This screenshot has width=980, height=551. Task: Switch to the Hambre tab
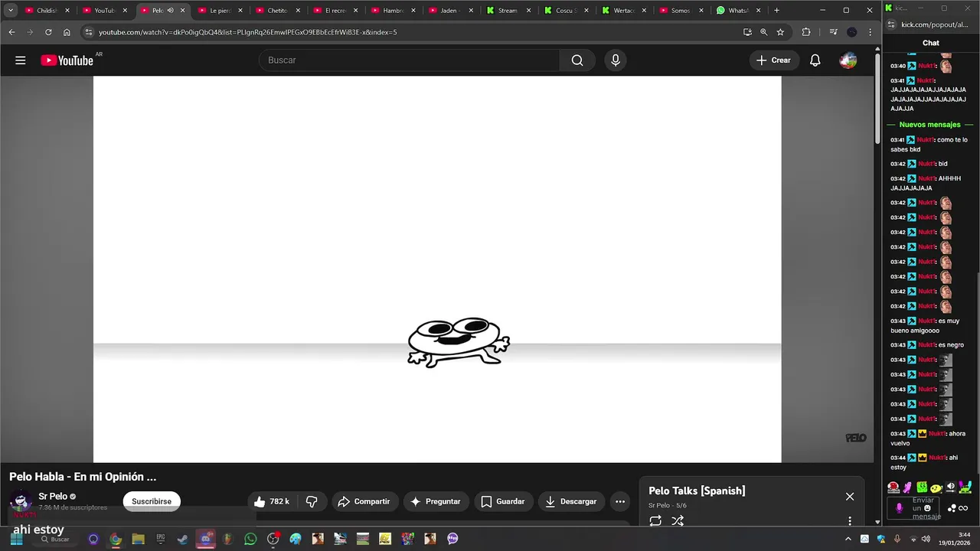pyautogui.click(x=392, y=11)
